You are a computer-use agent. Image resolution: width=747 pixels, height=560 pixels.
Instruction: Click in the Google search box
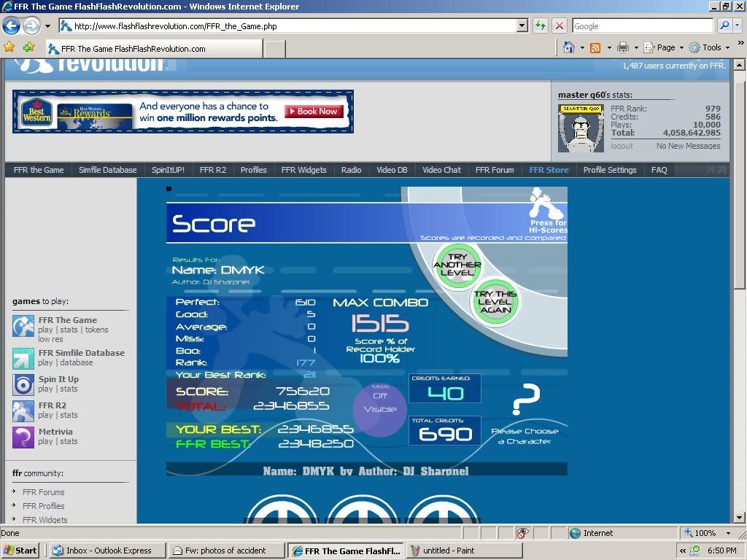pyautogui.click(x=641, y=26)
